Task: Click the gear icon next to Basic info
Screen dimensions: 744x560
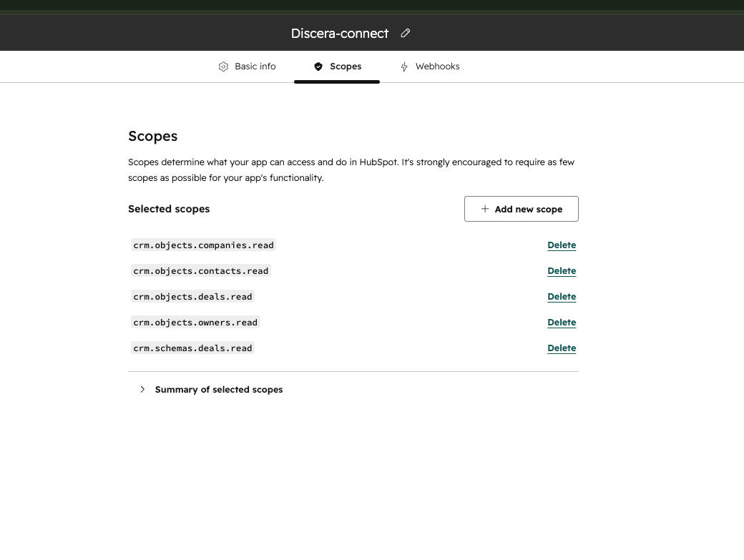Action: pyautogui.click(x=223, y=67)
